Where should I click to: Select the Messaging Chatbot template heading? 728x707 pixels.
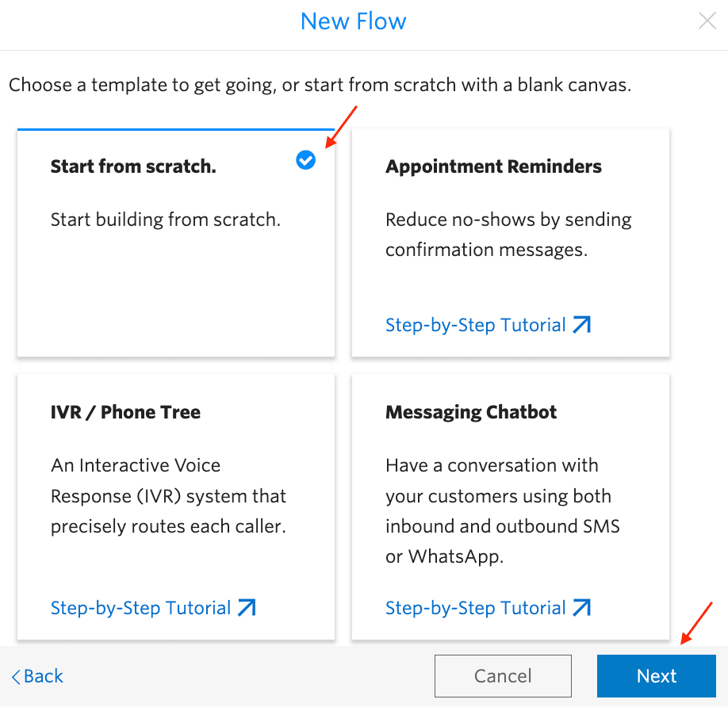[x=471, y=412]
